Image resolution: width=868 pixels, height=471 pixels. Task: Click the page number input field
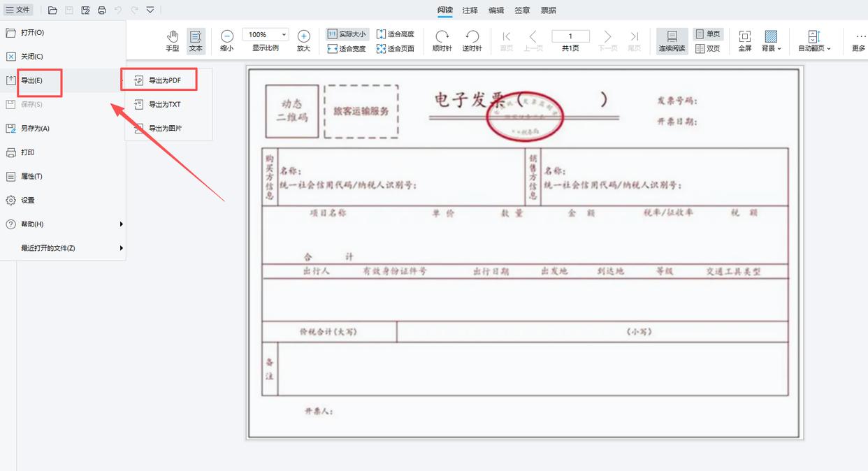570,35
